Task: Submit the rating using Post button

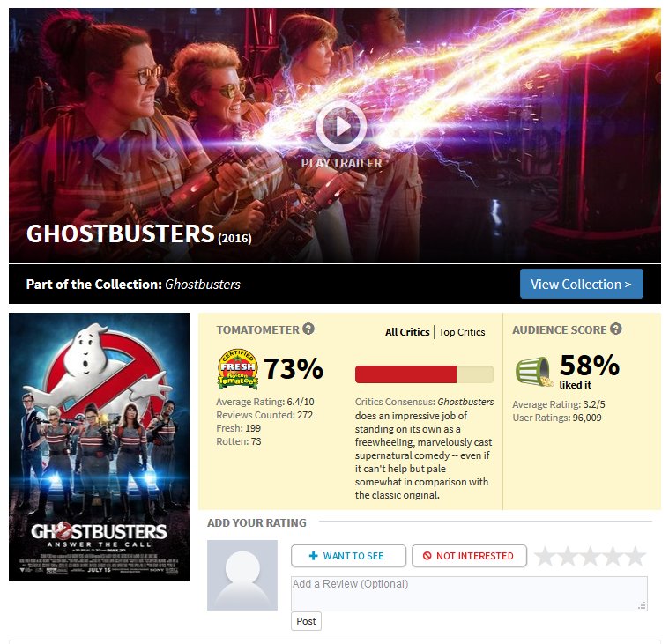Action: 307,621
